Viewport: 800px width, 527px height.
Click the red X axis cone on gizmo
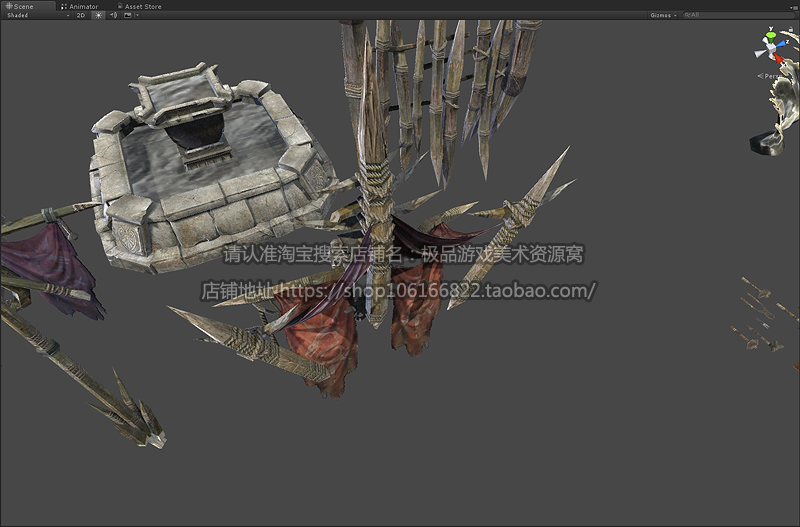[779, 58]
